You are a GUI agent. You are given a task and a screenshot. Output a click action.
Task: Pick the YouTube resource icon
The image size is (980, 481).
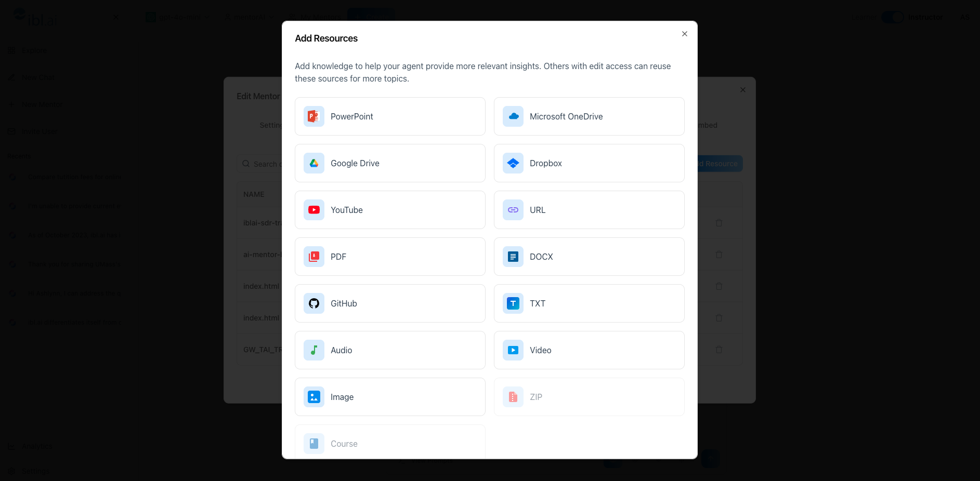pos(313,210)
